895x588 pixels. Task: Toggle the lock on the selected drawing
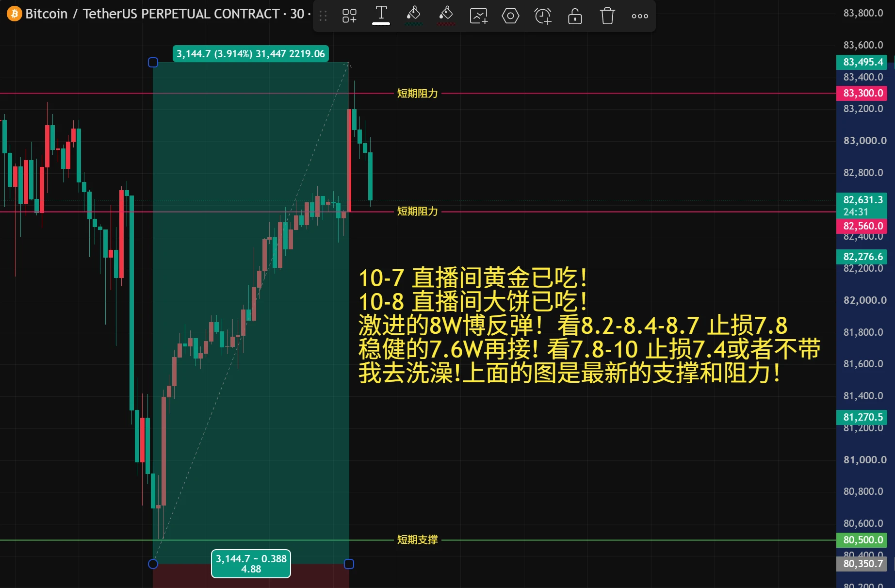click(x=575, y=16)
